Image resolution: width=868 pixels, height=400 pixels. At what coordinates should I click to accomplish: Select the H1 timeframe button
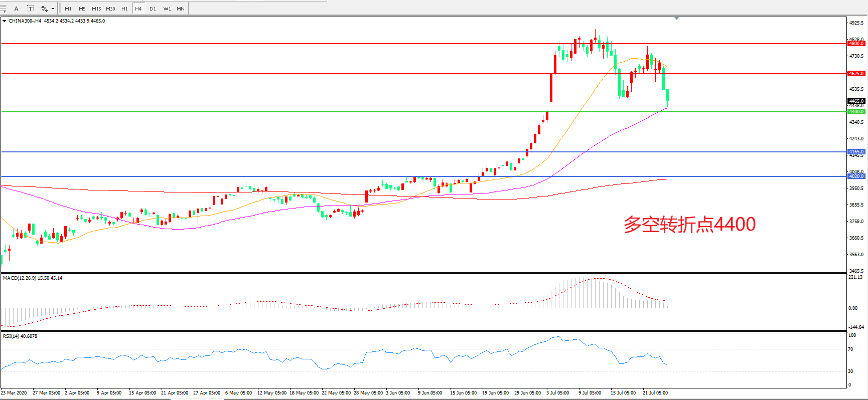[124, 9]
